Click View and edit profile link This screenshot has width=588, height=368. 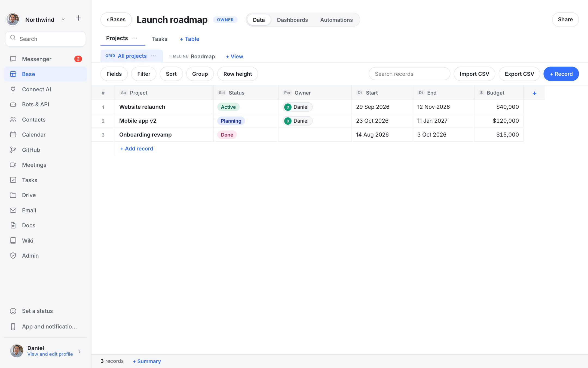(50, 354)
